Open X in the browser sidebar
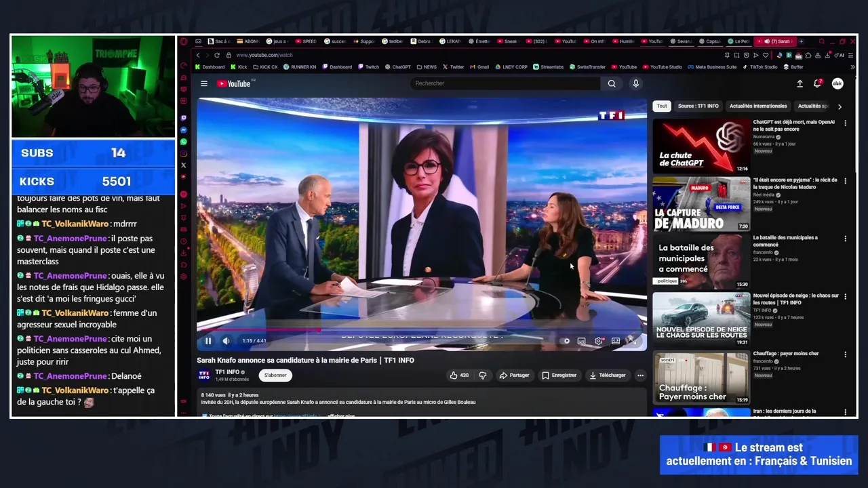Viewport: 868px width, 488px height. (183, 165)
